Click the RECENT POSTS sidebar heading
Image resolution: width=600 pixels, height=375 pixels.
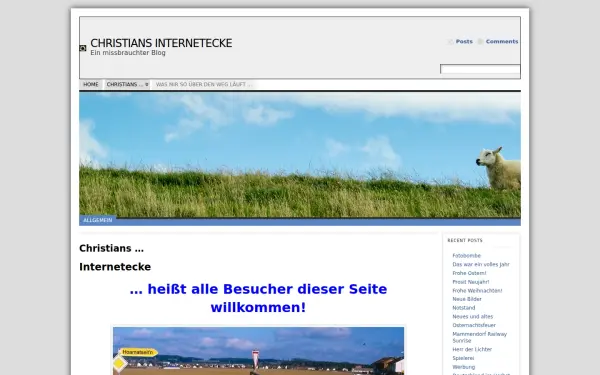coord(465,240)
